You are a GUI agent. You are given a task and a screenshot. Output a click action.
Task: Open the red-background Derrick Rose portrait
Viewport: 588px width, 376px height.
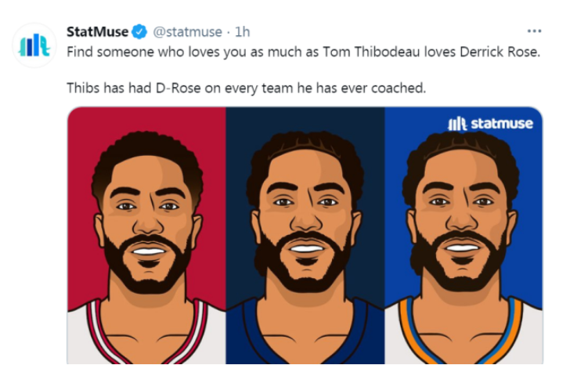pyautogui.click(x=146, y=235)
